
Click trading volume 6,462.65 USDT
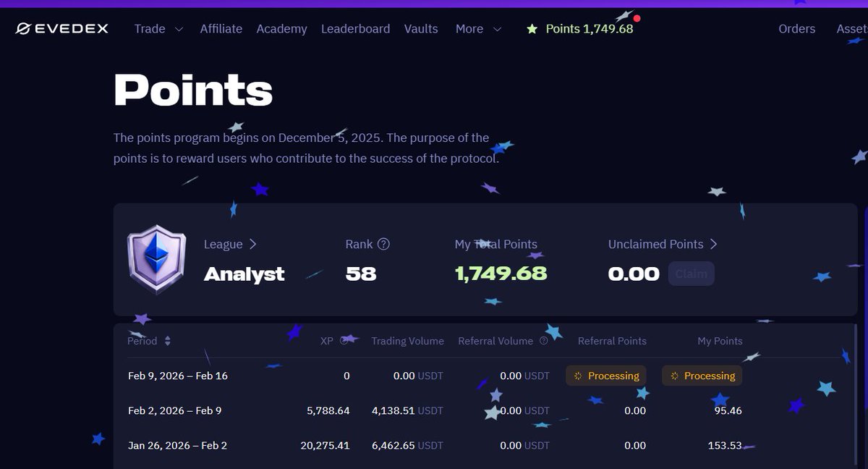pyautogui.click(x=407, y=445)
